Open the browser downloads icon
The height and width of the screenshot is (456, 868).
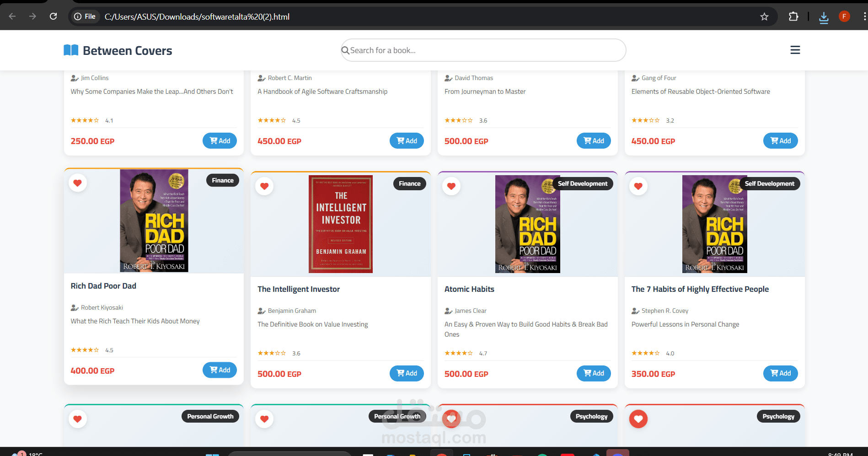tap(824, 17)
